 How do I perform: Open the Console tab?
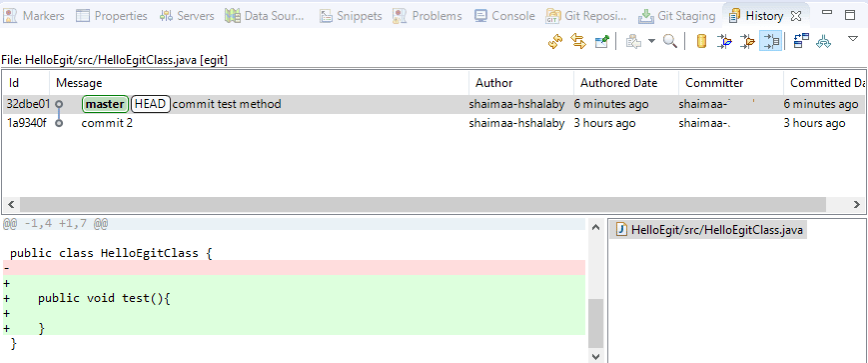pyautogui.click(x=504, y=16)
